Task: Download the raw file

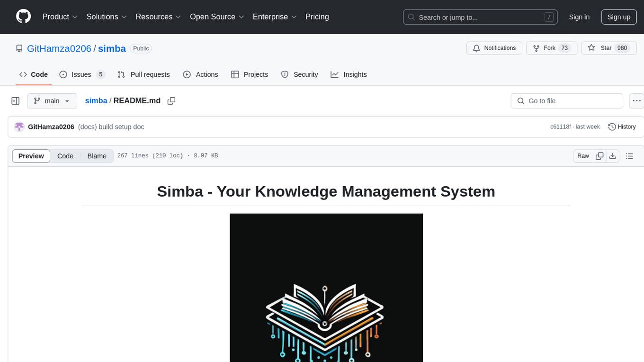Action: [612, 156]
